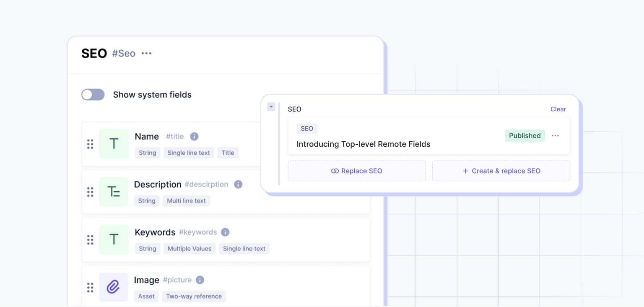Toggle the Show system fields switch
This screenshot has height=307, width=644.
tap(93, 95)
